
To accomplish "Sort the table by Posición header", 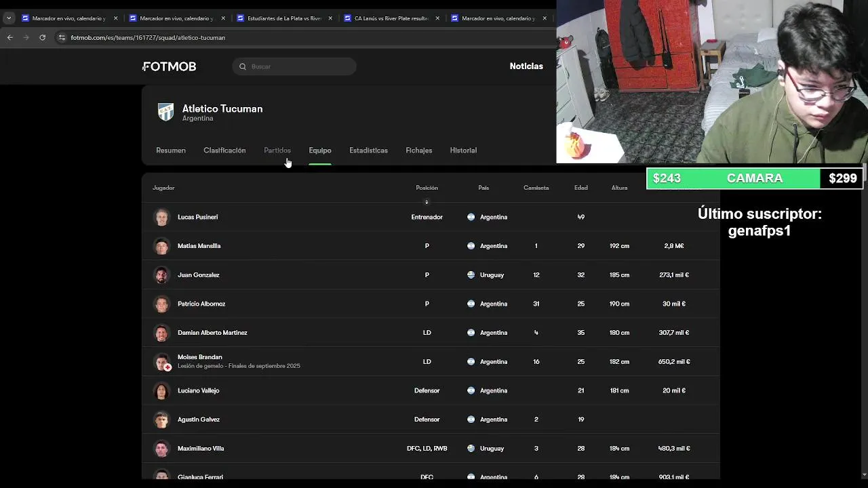I will (427, 188).
